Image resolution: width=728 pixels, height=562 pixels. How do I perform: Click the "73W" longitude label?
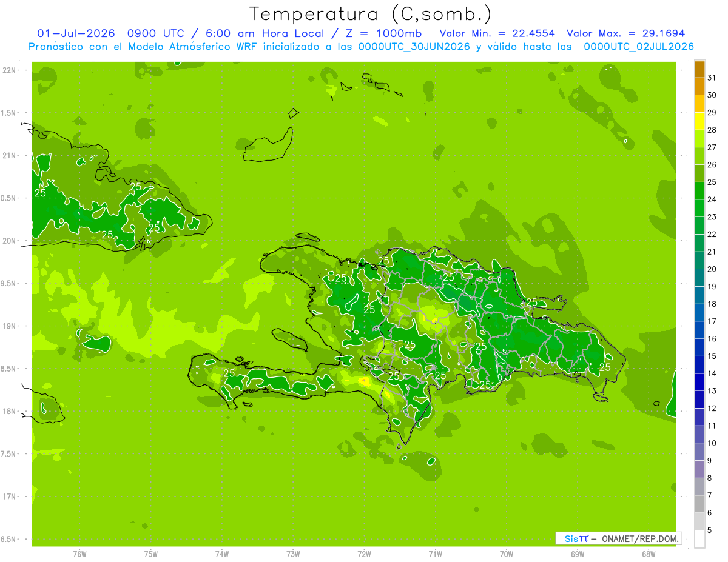(293, 554)
